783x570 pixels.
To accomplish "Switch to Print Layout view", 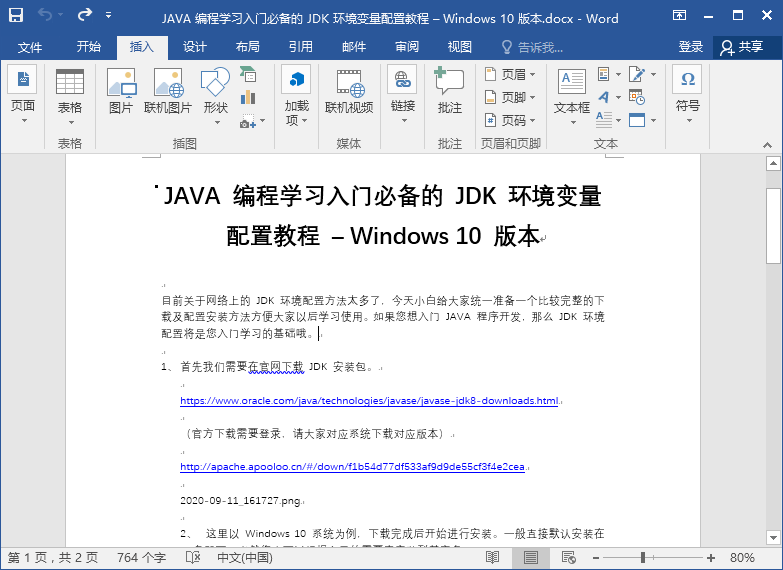I will click(x=529, y=557).
